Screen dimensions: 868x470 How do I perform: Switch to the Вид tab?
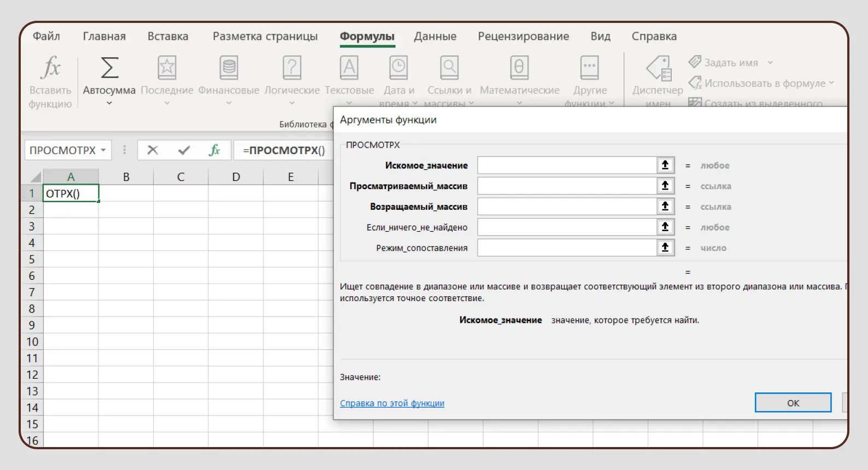[x=600, y=36]
